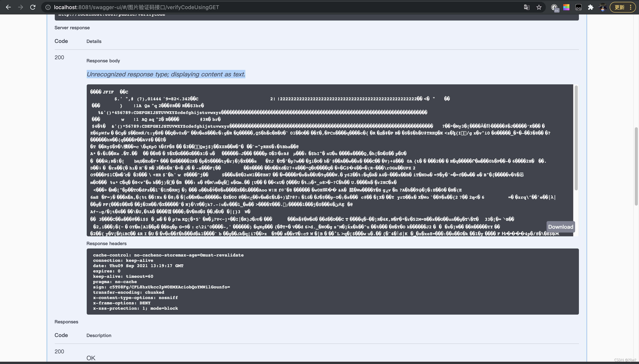Select the highlighted Unrecognized response type text
Screen dimensions: 639x364
pyautogui.click(x=166, y=74)
